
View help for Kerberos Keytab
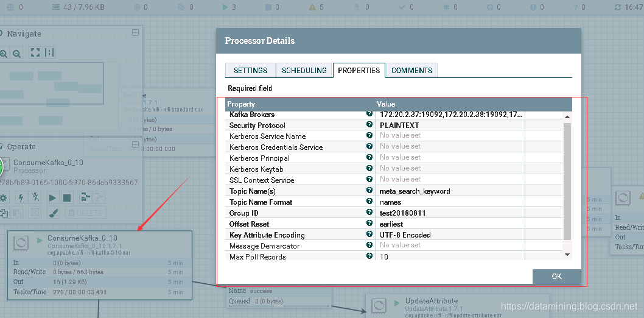[369, 169]
